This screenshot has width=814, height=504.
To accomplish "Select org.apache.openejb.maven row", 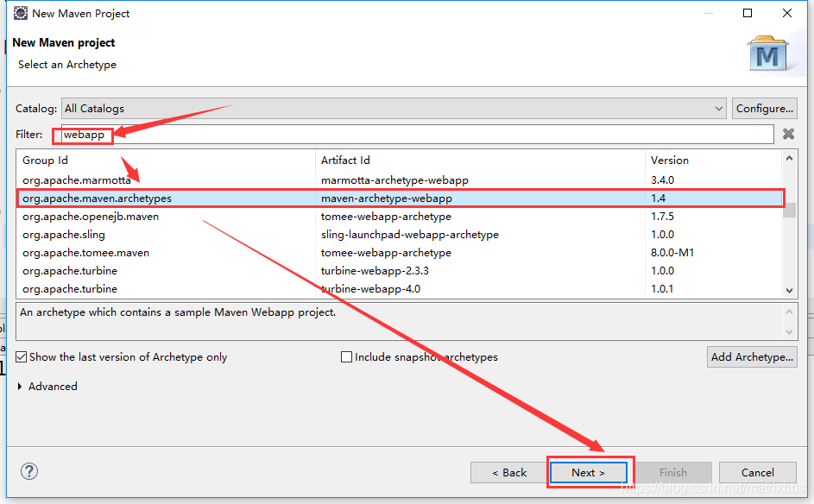I will pos(400,217).
